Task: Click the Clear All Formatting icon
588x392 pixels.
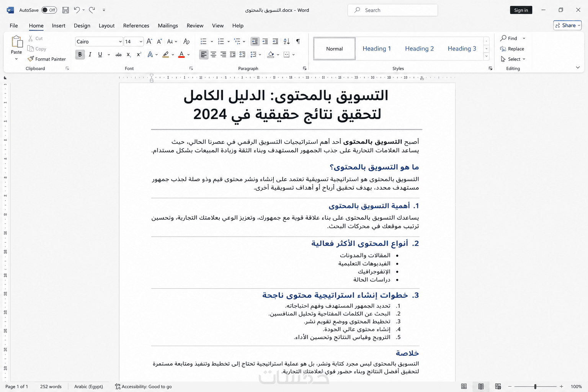Action: (x=186, y=41)
